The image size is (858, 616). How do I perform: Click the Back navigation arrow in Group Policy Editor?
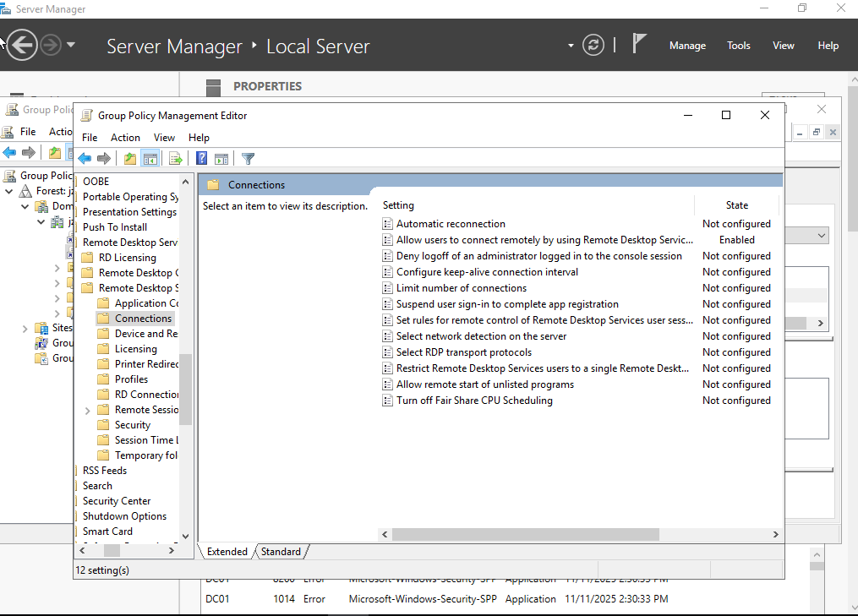tap(85, 158)
